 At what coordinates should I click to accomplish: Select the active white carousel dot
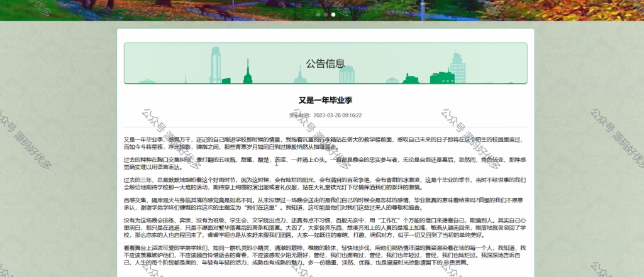click(x=333, y=14)
